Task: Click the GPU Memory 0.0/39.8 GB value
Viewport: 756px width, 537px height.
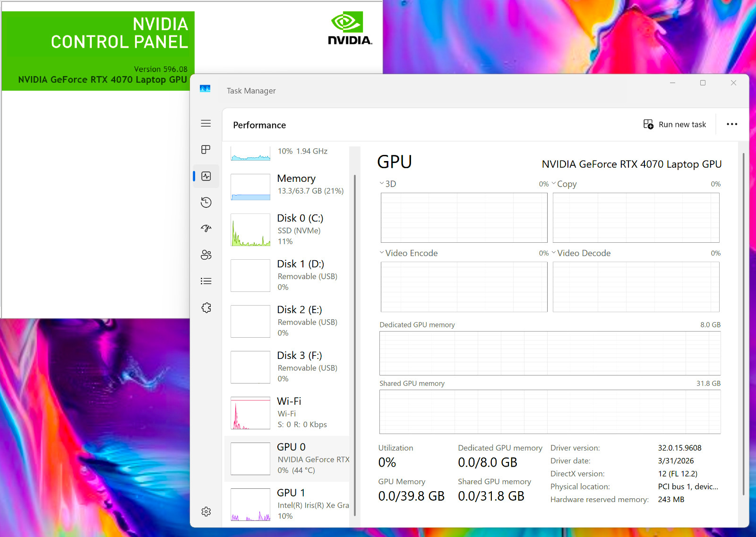Action: click(411, 496)
